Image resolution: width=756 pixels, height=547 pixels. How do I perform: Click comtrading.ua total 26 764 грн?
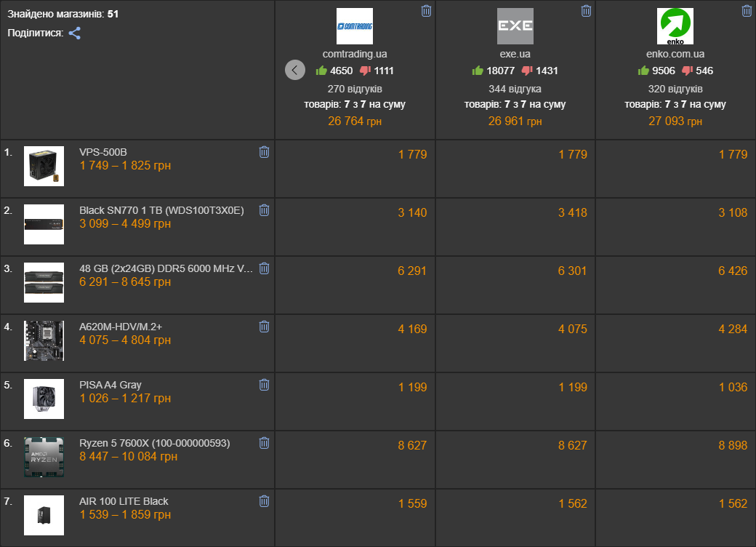tap(355, 121)
